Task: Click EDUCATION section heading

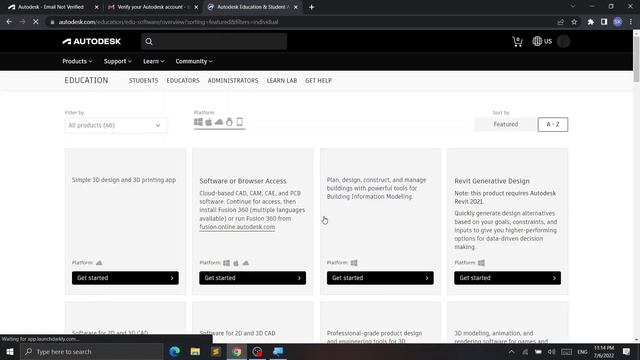Action: (x=86, y=80)
